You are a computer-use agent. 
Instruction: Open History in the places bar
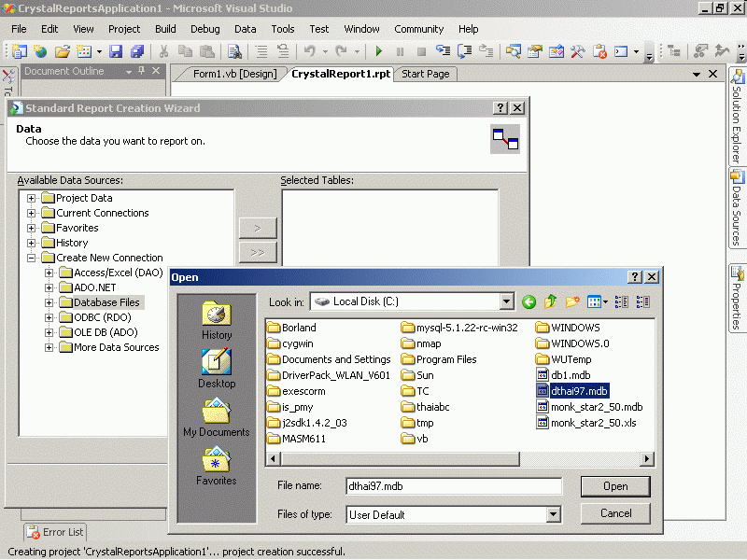pyautogui.click(x=217, y=320)
